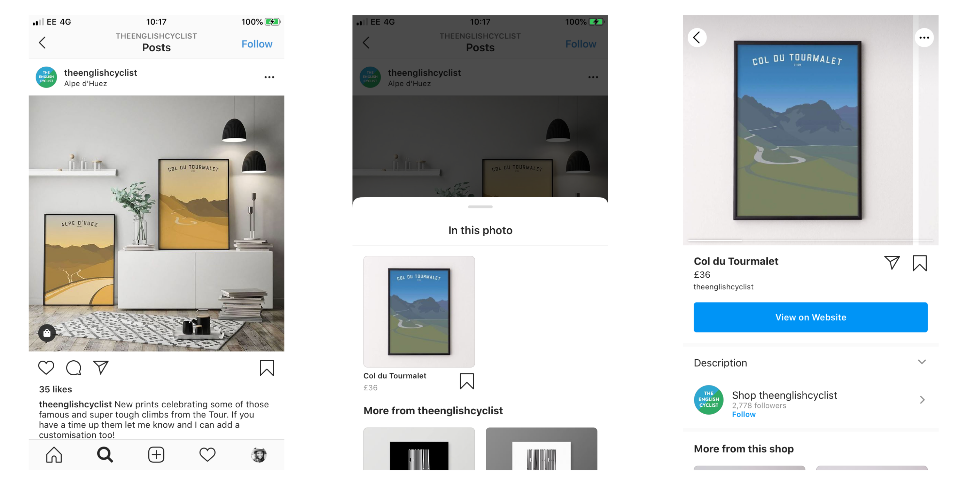Save product on Col du Tourmalet detail page
The height and width of the screenshot is (490, 980).
coord(920,263)
